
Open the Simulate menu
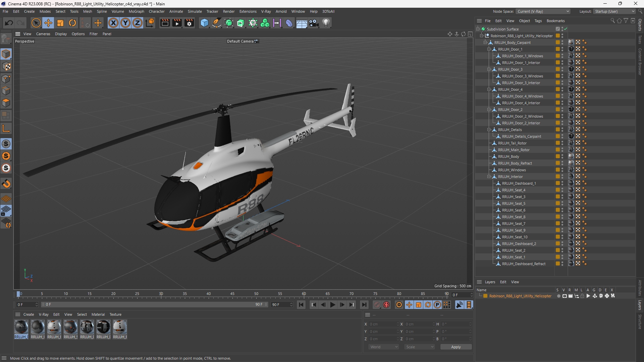195,11
